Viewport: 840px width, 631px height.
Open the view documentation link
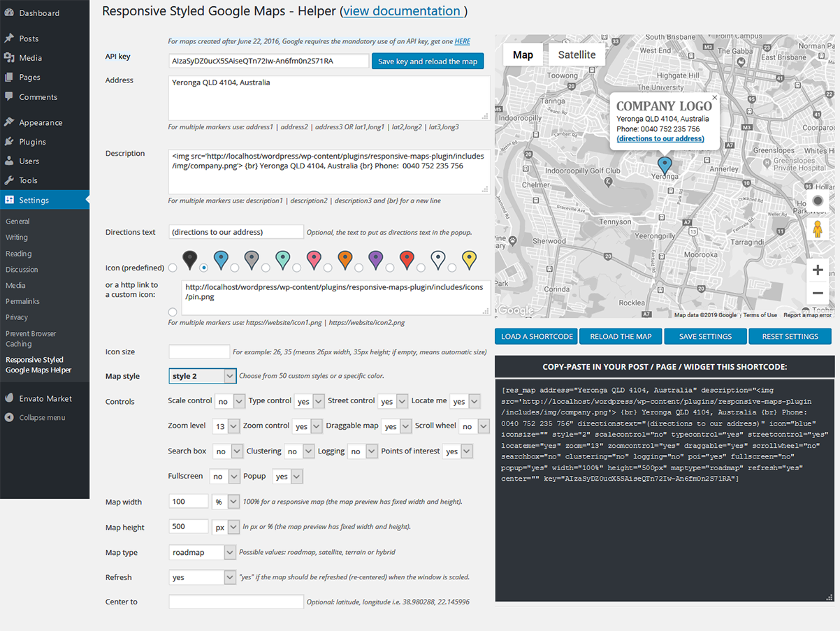coord(402,11)
